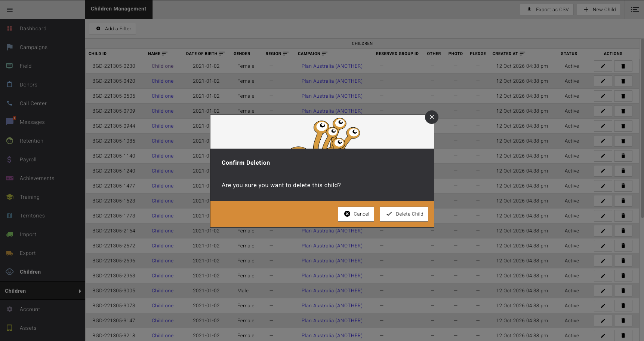Expand the Children submenu arrow
Viewport: 644px width, 341px height.
[80, 291]
